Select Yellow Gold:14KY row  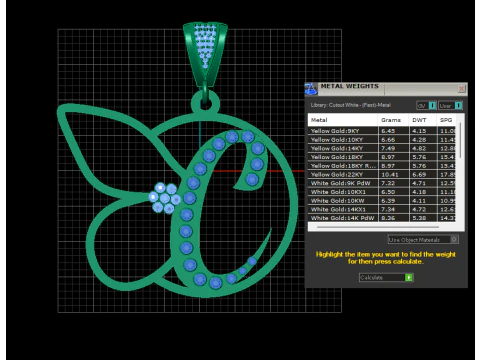click(381, 148)
